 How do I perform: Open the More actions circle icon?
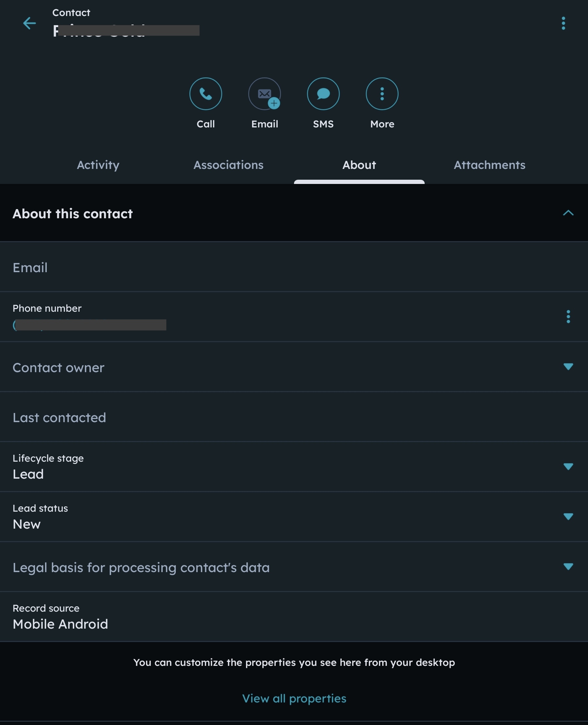(x=382, y=94)
